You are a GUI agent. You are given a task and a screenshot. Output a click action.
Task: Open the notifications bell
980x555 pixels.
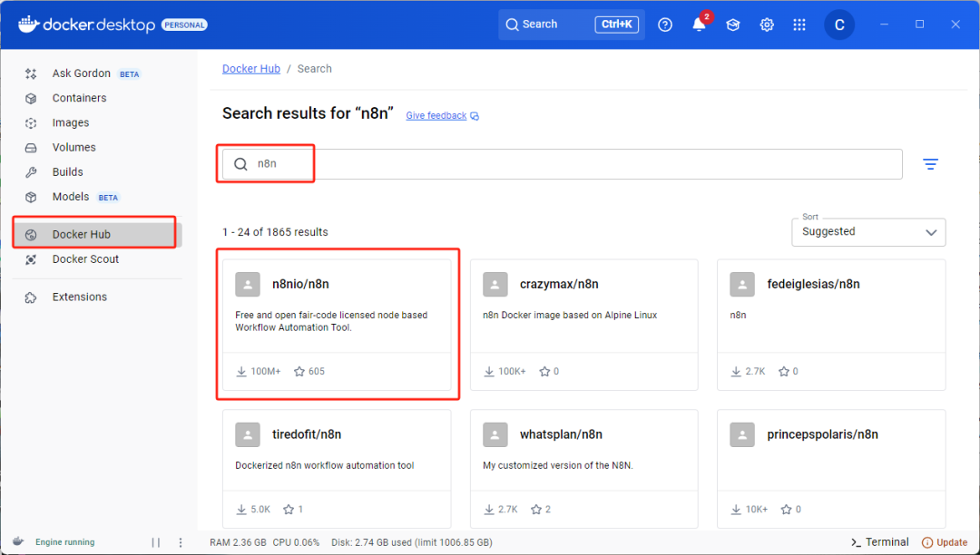pos(699,24)
